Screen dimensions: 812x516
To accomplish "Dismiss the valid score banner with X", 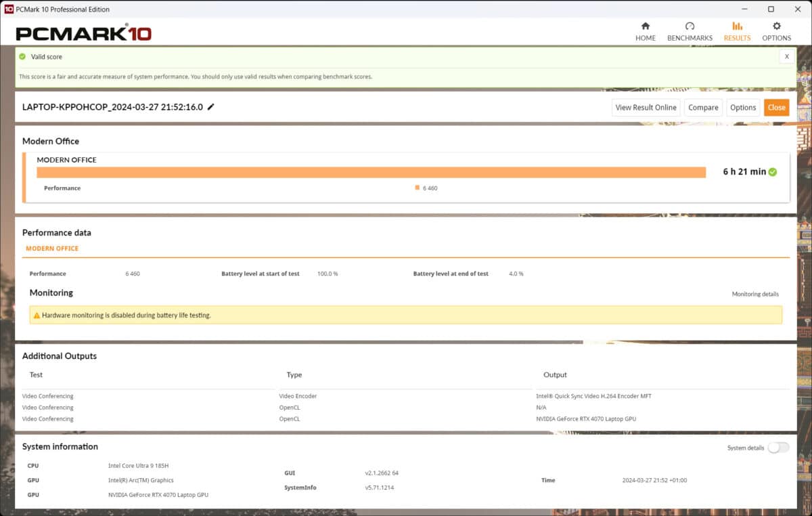I will click(x=786, y=57).
